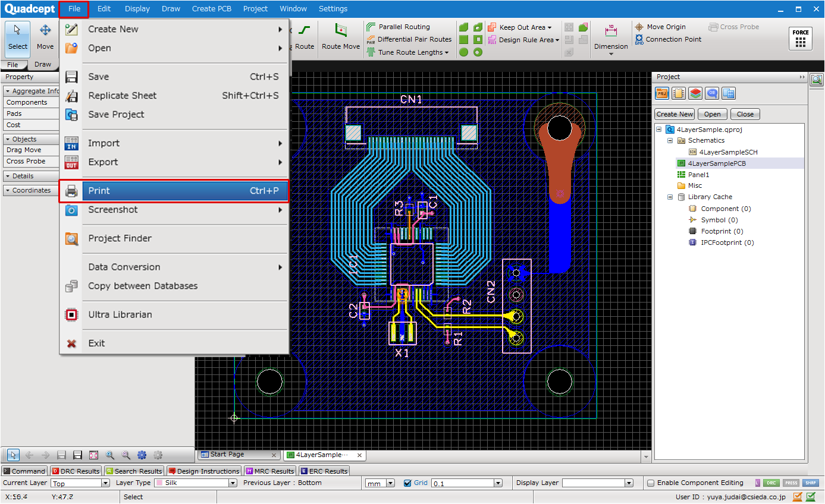The image size is (825, 504).
Task: Click Create New button in Project panel
Action: [x=675, y=114]
